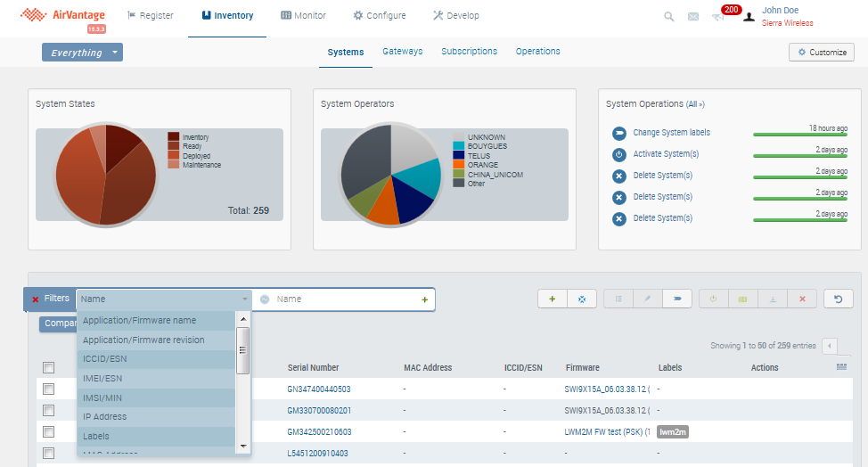Toggle the select-all checkbox in table header
Viewport: 868px width, 467px height.
pyautogui.click(x=49, y=367)
